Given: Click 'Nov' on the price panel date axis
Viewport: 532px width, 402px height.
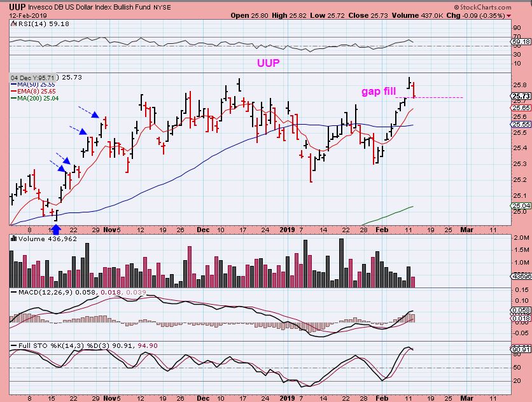Looking at the screenshot, I should (110, 230).
